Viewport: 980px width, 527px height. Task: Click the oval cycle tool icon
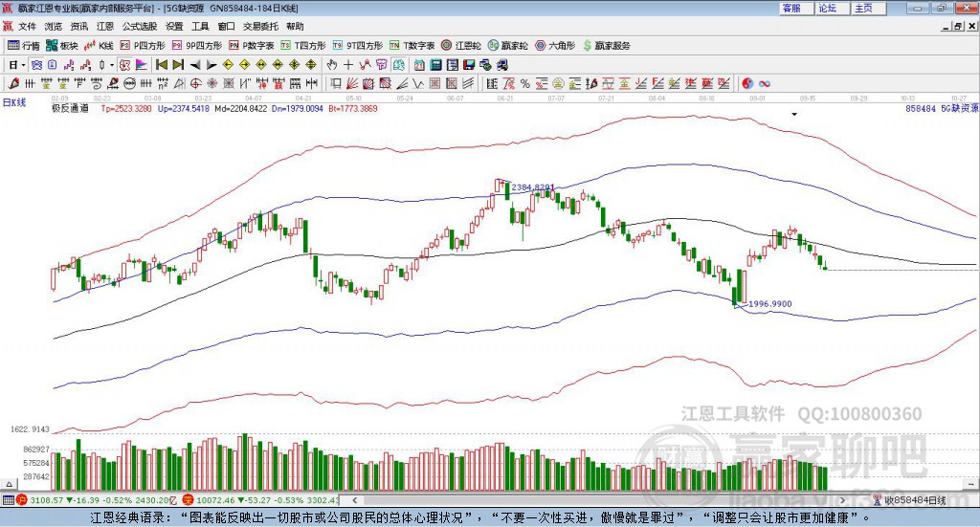pyautogui.click(x=130, y=83)
